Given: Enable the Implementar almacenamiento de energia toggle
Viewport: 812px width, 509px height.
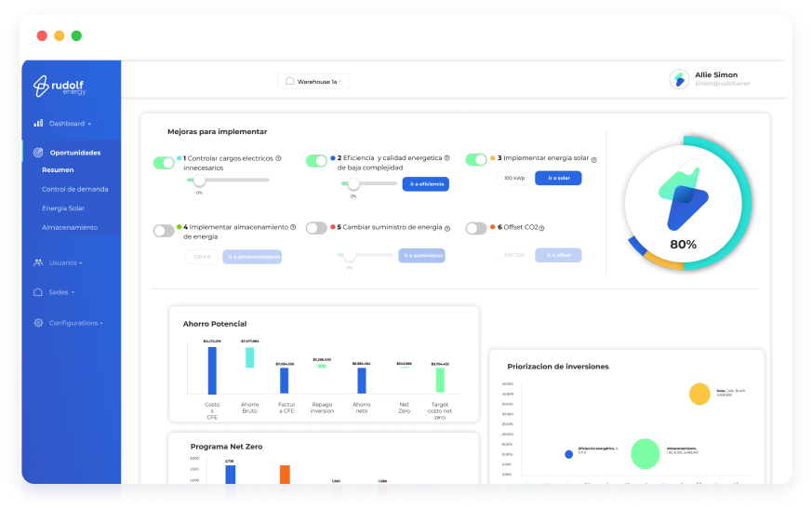Looking at the screenshot, I should point(164,231).
